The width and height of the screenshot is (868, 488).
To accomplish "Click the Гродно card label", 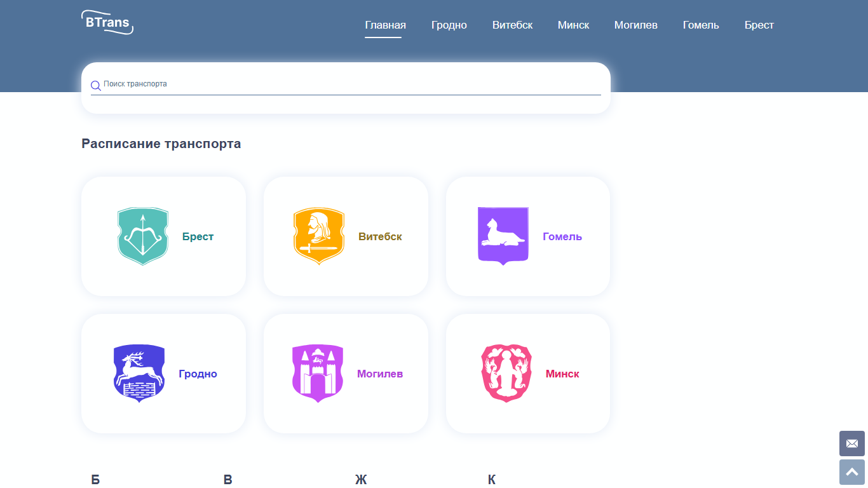I will click(x=198, y=374).
